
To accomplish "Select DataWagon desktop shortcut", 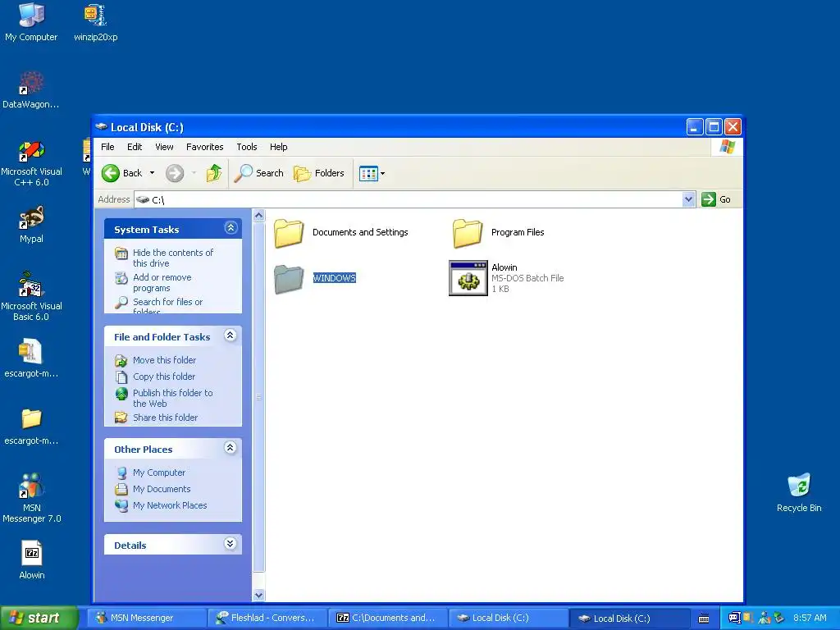I will (31, 90).
